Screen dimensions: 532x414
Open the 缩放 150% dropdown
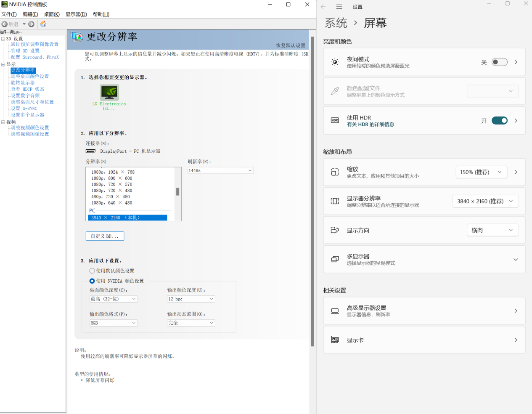pyautogui.click(x=482, y=172)
